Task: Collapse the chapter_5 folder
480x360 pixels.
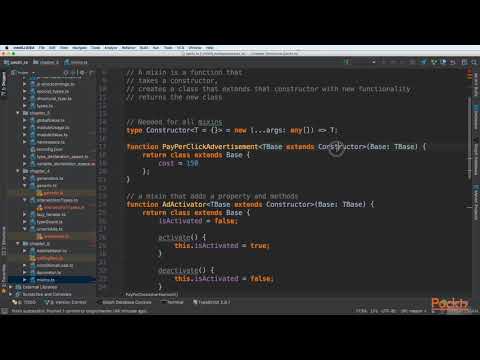Action: 18,244
